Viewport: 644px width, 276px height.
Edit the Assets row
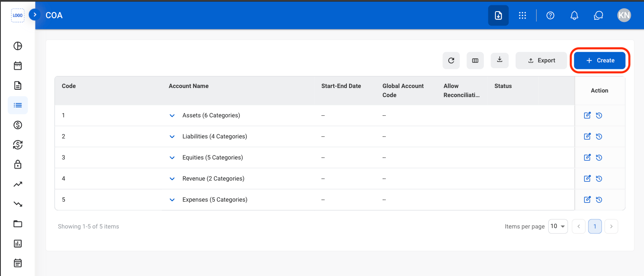point(587,115)
